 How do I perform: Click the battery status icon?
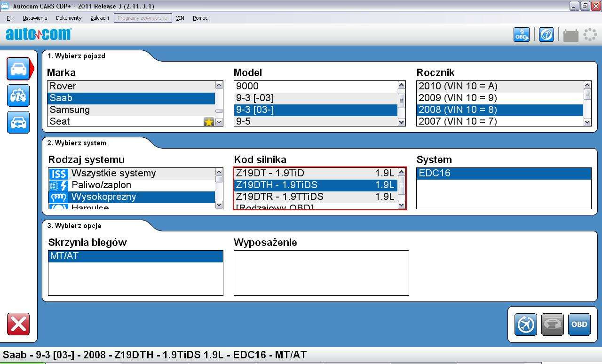570,35
